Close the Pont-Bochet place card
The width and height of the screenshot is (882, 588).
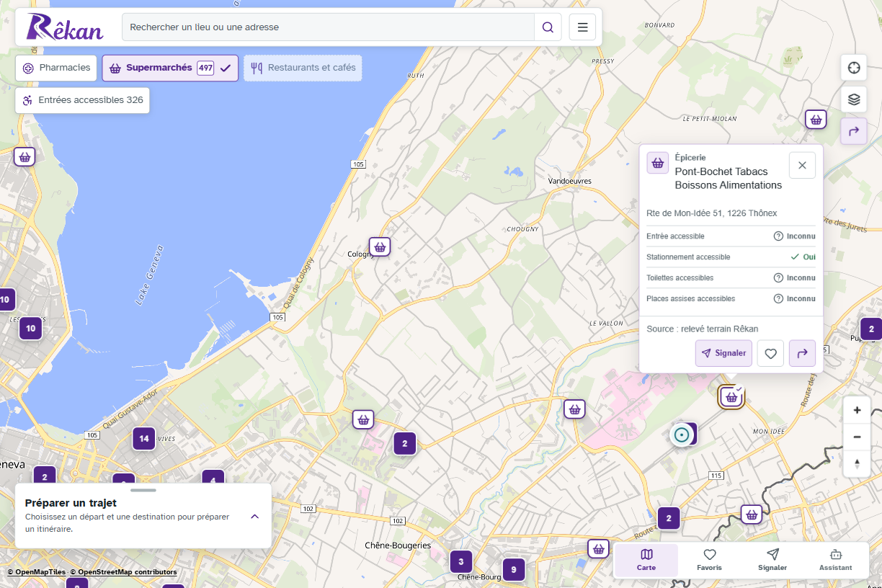802,165
